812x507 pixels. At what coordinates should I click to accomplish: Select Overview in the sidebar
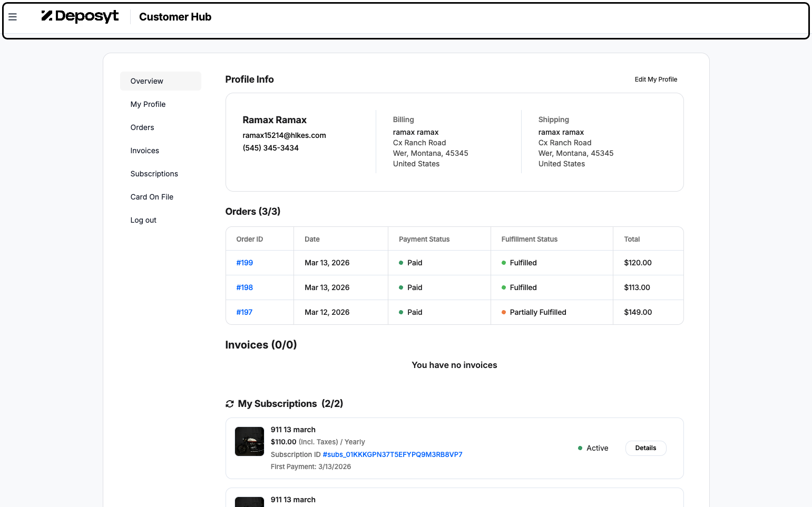click(x=161, y=81)
